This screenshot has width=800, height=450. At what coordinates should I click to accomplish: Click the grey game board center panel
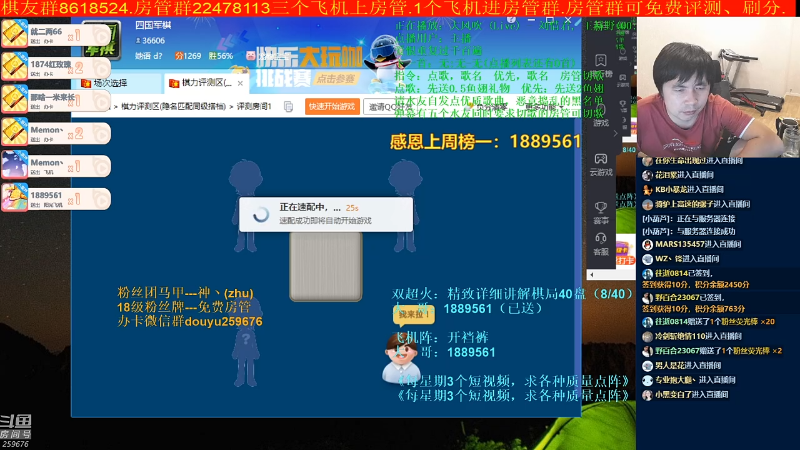tap(326, 266)
